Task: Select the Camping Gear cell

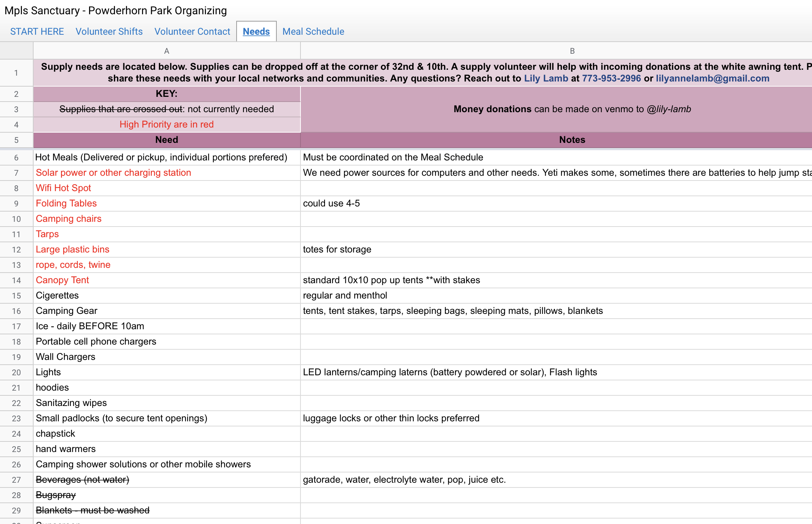Action: point(167,311)
